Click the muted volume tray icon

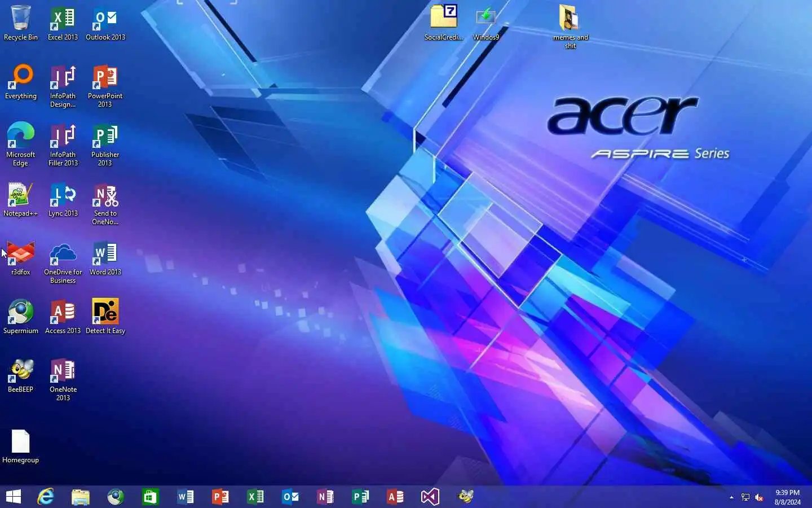pyautogui.click(x=759, y=497)
